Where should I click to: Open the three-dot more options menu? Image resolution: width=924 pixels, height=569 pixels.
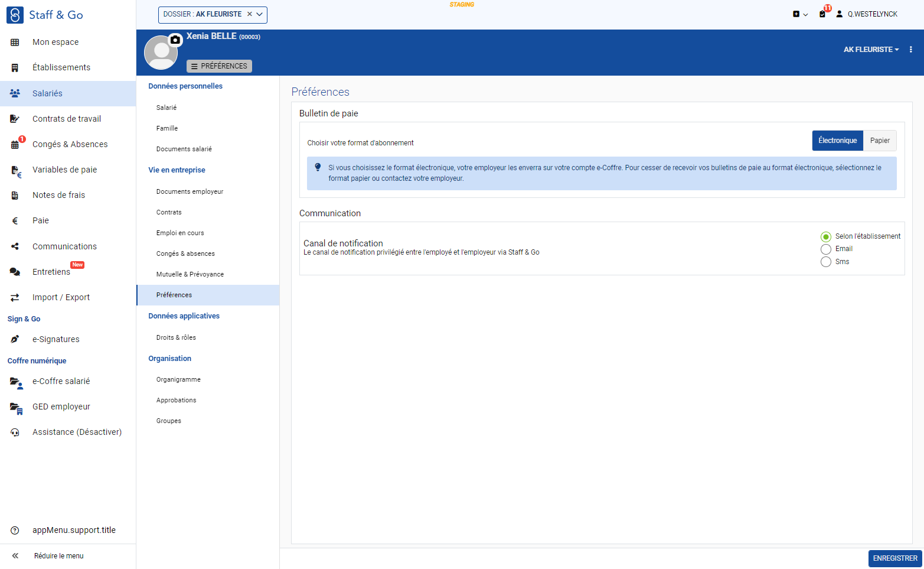click(910, 50)
